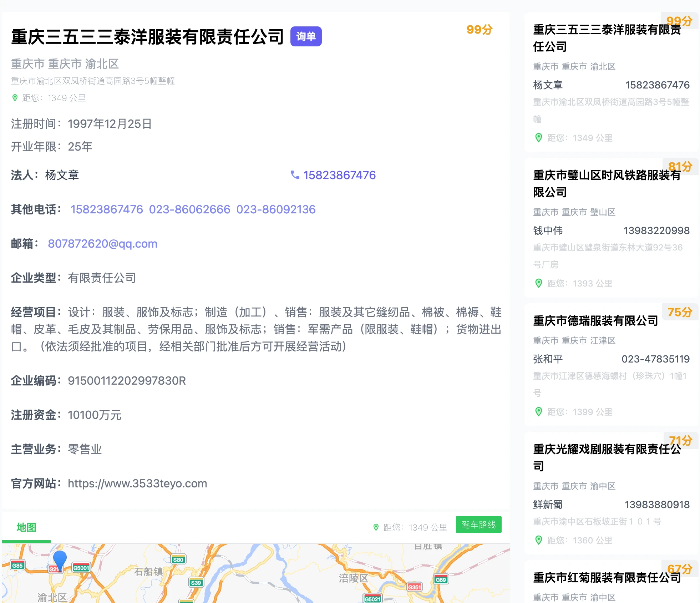Click the phone icon beside 15823867476
The height and width of the screenshot is (603, 700).
pyautogui.click(x=295, y=175)
